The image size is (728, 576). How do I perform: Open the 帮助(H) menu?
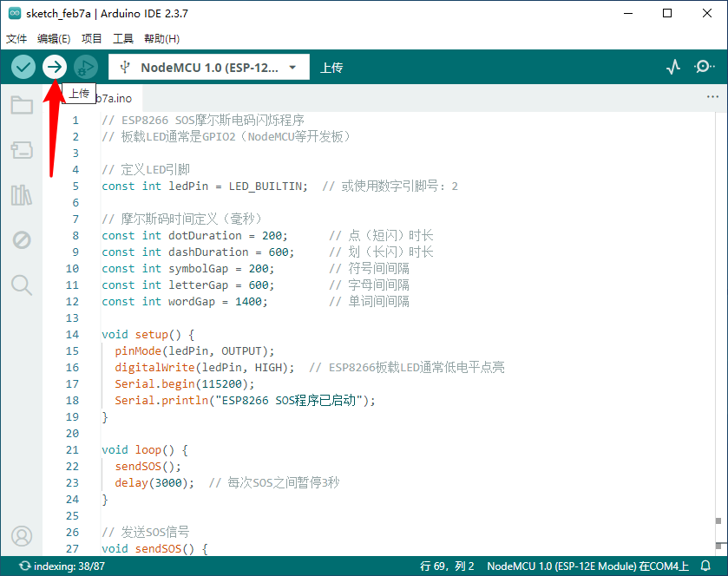[161, 39]
